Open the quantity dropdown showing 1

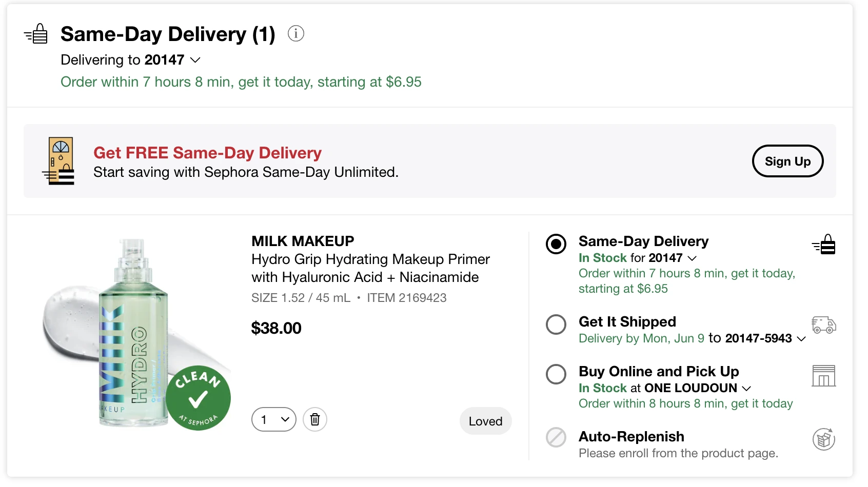(274, 419)
